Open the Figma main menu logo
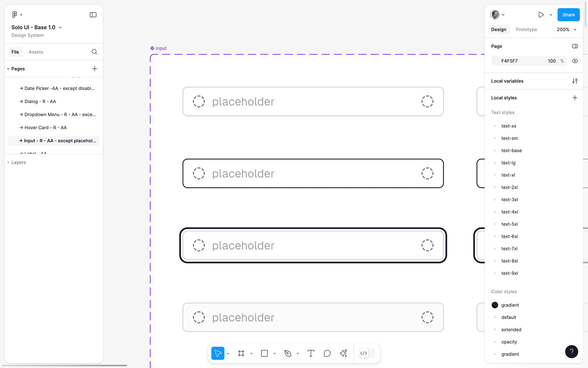 pos(14,15)
